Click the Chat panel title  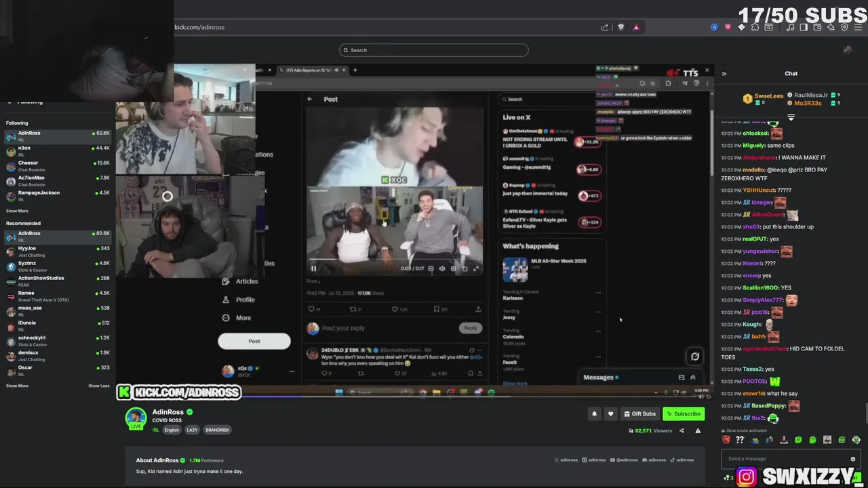point(791,73)
